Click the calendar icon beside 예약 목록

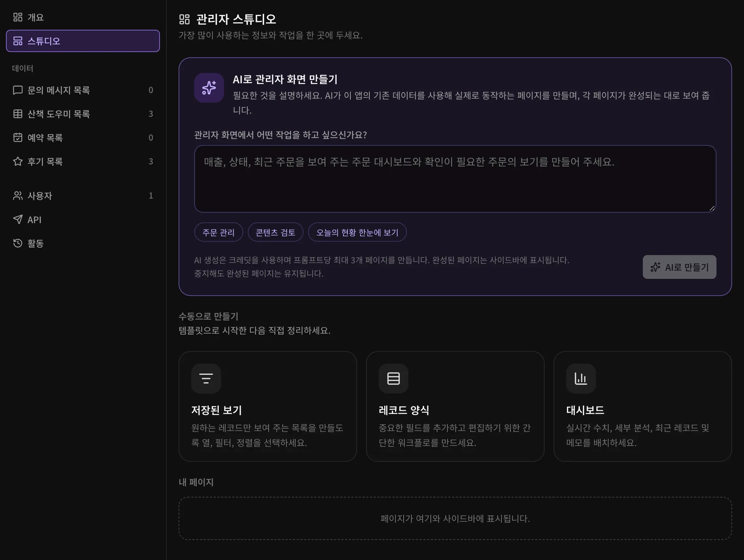click(17, 138)
